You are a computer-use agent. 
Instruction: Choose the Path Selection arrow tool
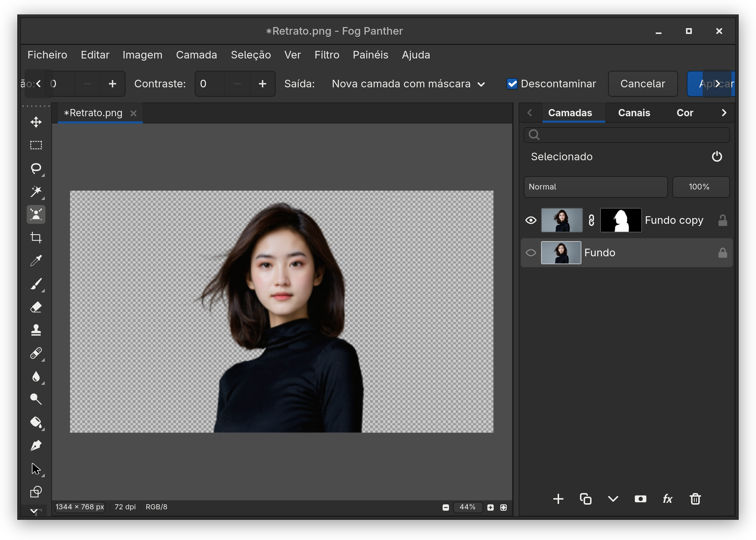point(36,469)
